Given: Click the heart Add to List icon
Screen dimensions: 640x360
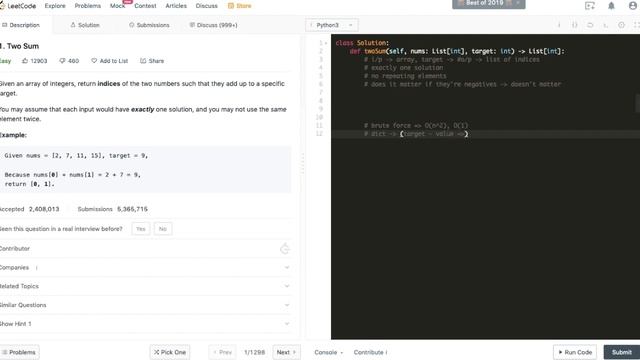Looking at the screenshot, I should coord(94,61).
